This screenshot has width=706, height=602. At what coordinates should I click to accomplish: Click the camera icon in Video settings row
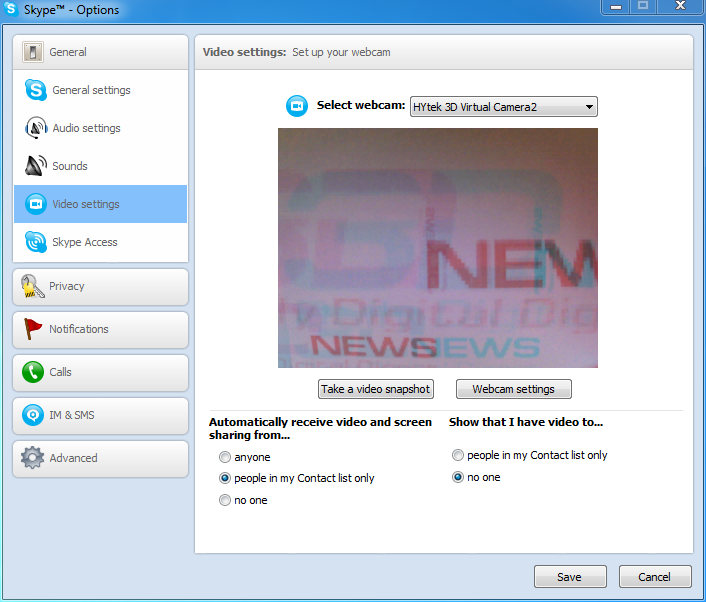click(36, 204)
